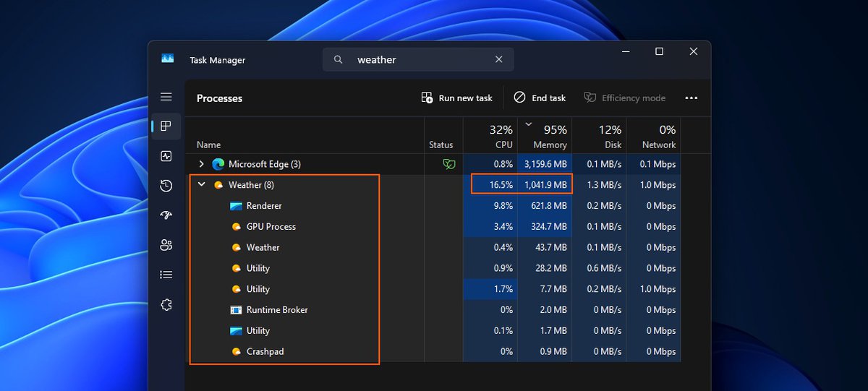Click the 1,041.9 MB memory value
Viewport: 868px width, 391px height.
click(545, 185)
